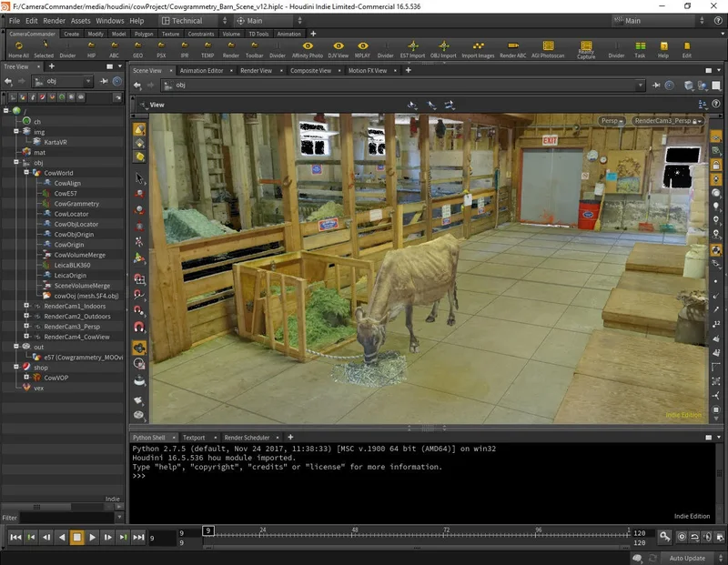Switch to the Render View tab
The image size is (728, 565).
click(x=257, y=71)
